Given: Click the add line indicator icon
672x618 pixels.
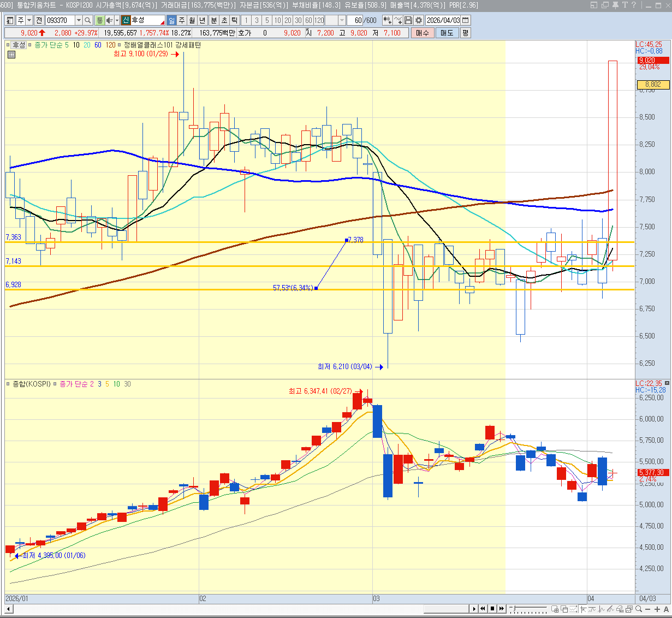Looking at the screenshot, I should pyautogui.click(x=398, y=20).
